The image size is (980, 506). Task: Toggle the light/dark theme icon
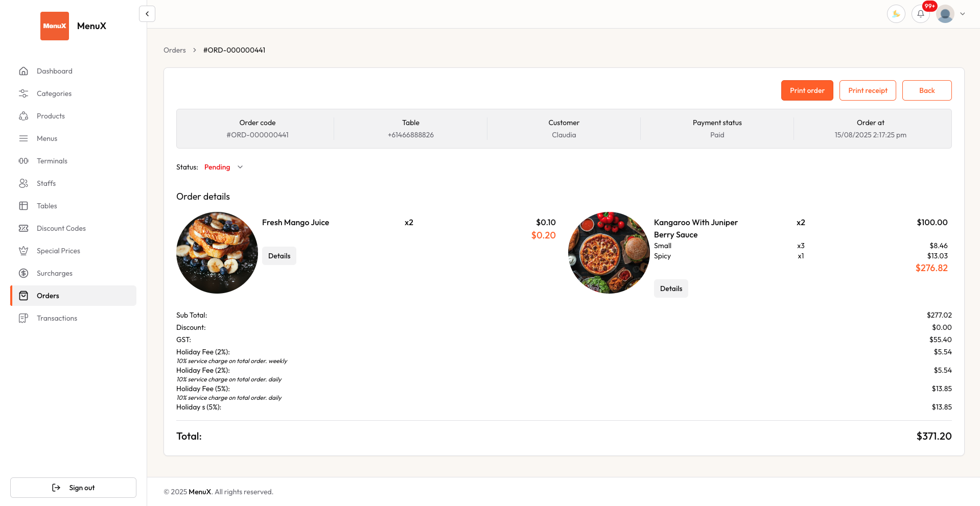point(896,14)
